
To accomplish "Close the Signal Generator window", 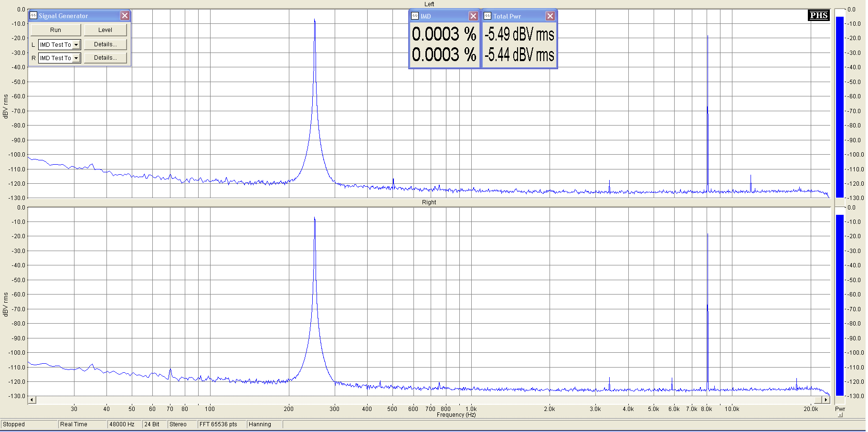I will [125, 16].
